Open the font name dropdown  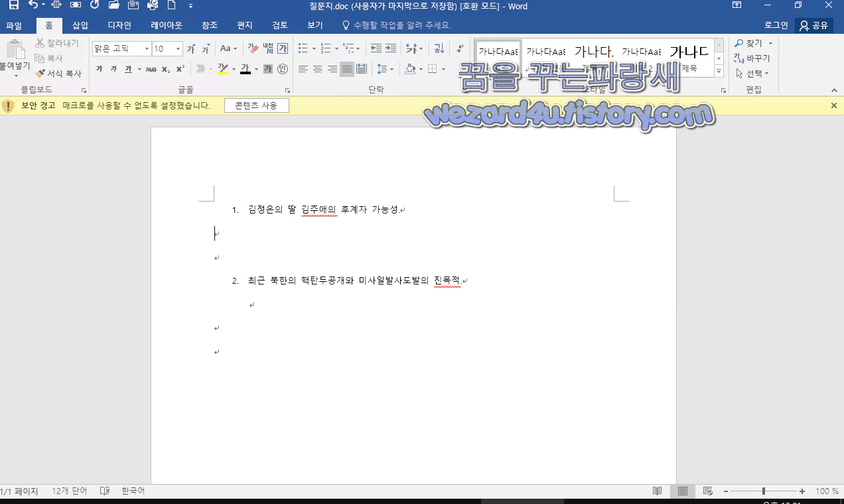point(147,48)
